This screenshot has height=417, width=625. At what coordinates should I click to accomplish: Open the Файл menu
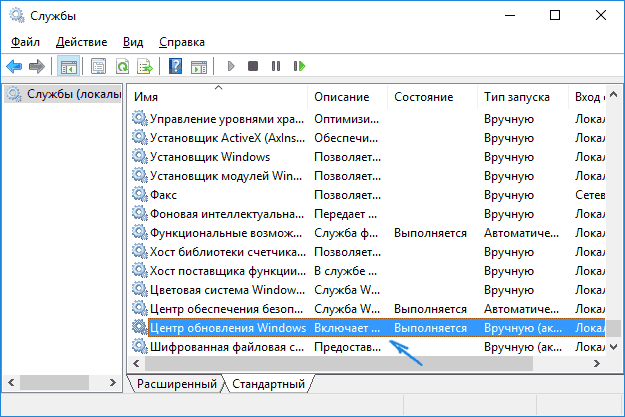click(x=25, y=42)
